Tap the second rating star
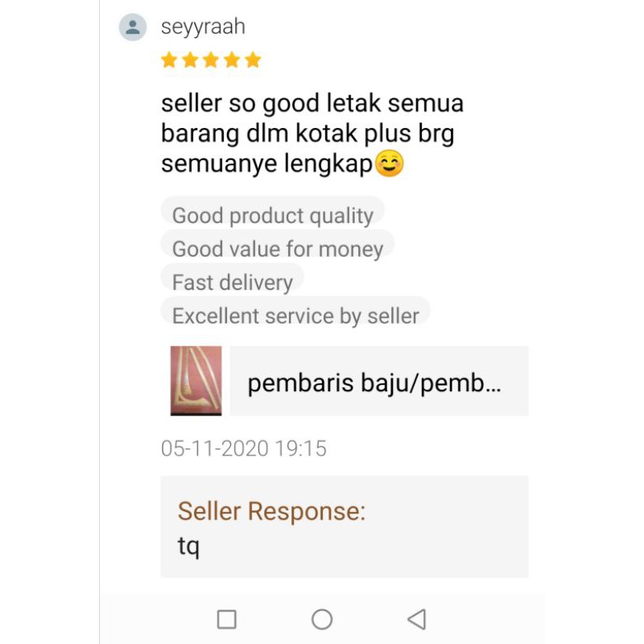The width and height of the screenshot is (644, 644). 190,60
